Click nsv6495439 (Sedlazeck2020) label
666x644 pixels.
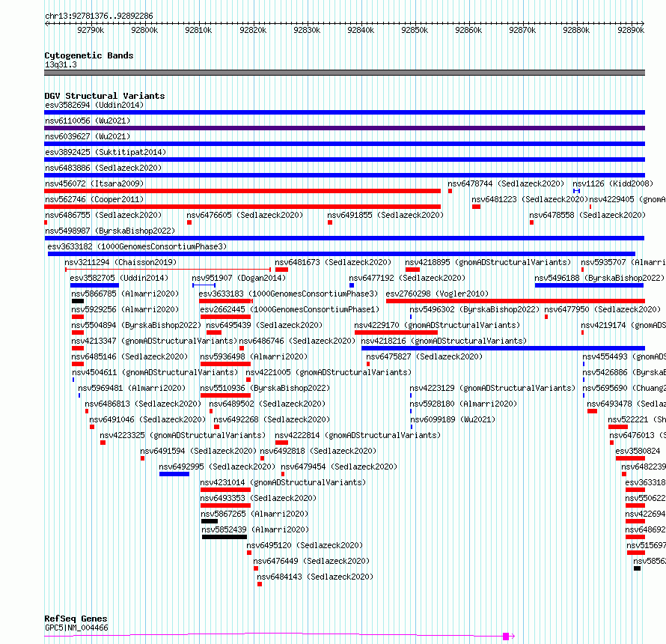click(264, 325)
